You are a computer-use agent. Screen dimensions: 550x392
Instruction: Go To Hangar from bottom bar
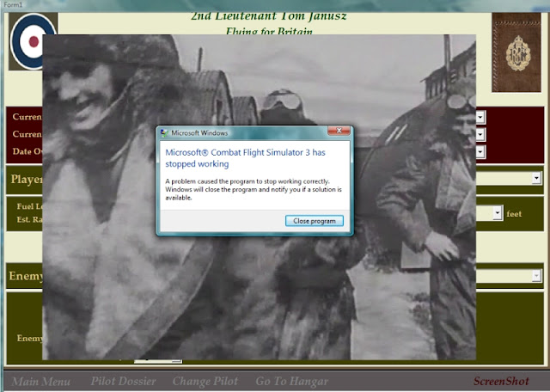pyautogui.click(x=292, y=381)
